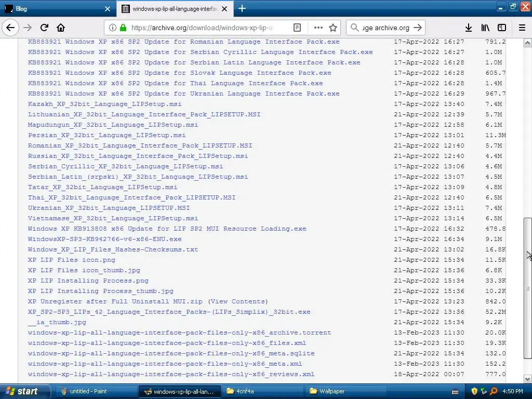Download Tatar_XP_32bit_Language_LIPSetup.msi
This screenshot has width=532, height=399.
pyautogui.click(x=102, y=187)
